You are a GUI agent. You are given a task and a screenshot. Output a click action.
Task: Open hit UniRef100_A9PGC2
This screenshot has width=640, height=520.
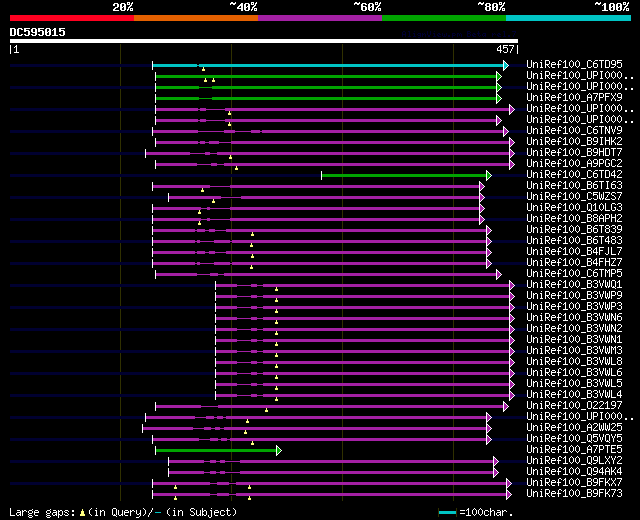[x=574, y=164]
